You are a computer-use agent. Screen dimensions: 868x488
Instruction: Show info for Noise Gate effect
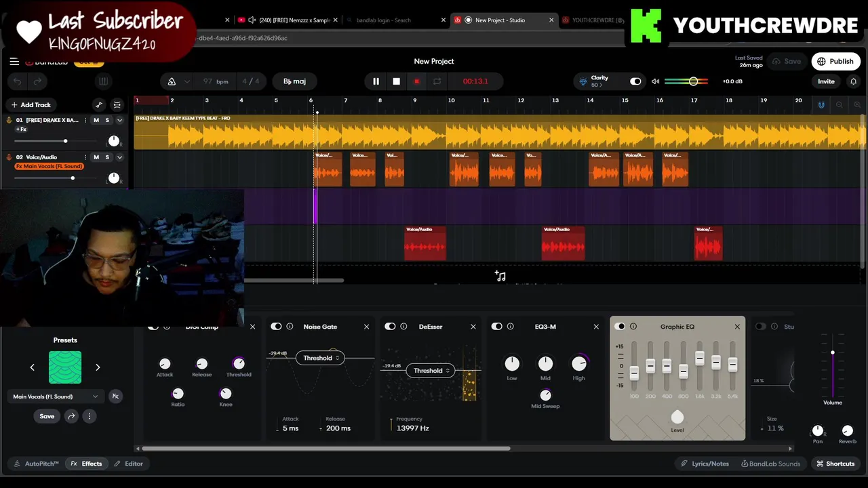(290, 327)
